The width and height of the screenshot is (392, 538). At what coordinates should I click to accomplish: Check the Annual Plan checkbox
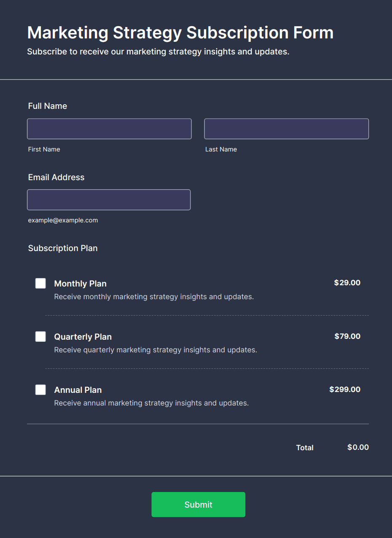click(x=40, y=389)
